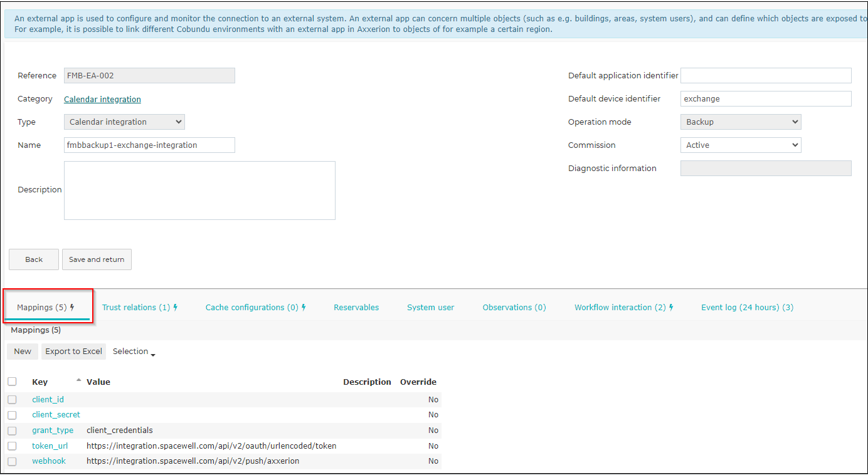Tick the select-all checkbox in table header
Viewport: 868px width, 475px height.
12,382
